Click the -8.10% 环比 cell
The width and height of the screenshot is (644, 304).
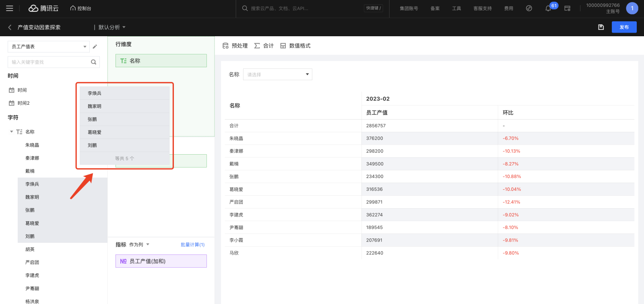coord(510,227)
